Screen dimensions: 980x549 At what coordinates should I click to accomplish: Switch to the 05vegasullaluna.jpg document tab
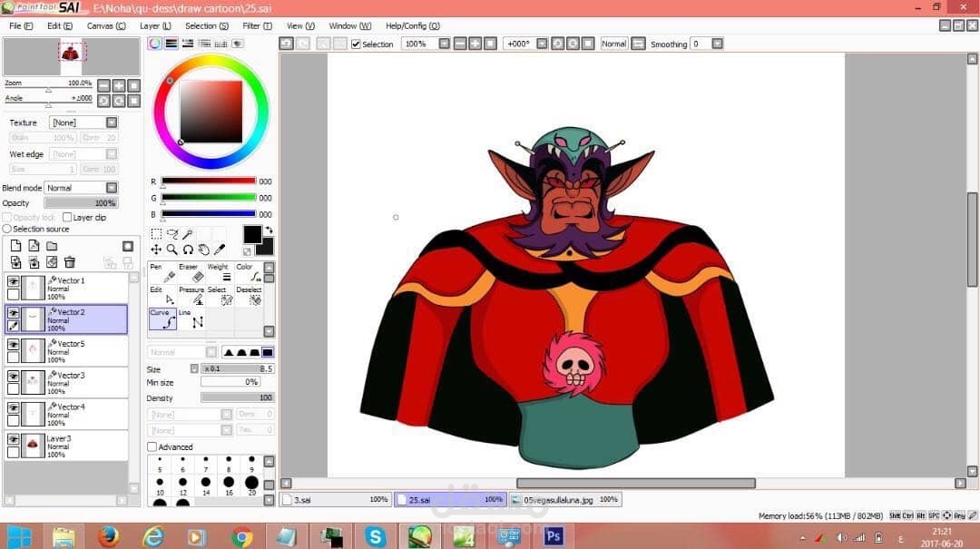coord(565,500)
